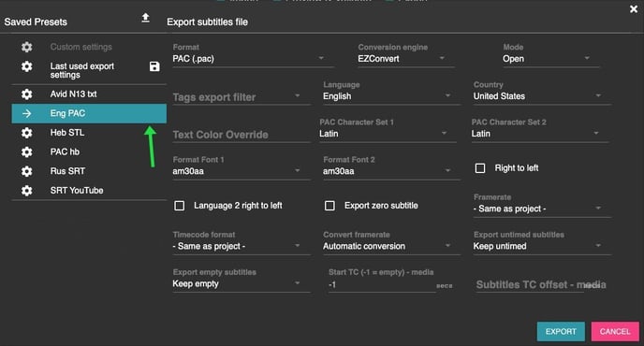Open the Format dropdown showing PAC (.pac)

(x=253, y=59)
